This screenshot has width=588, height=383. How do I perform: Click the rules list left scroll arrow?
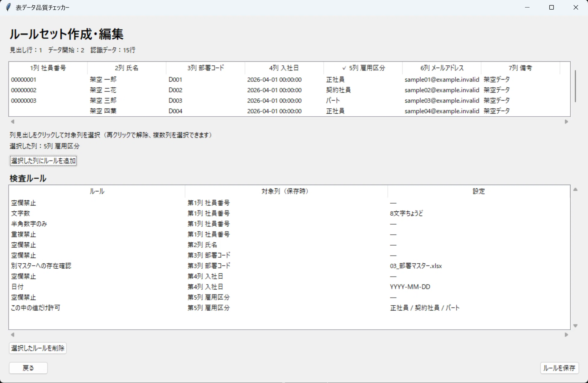click(12, 335)
